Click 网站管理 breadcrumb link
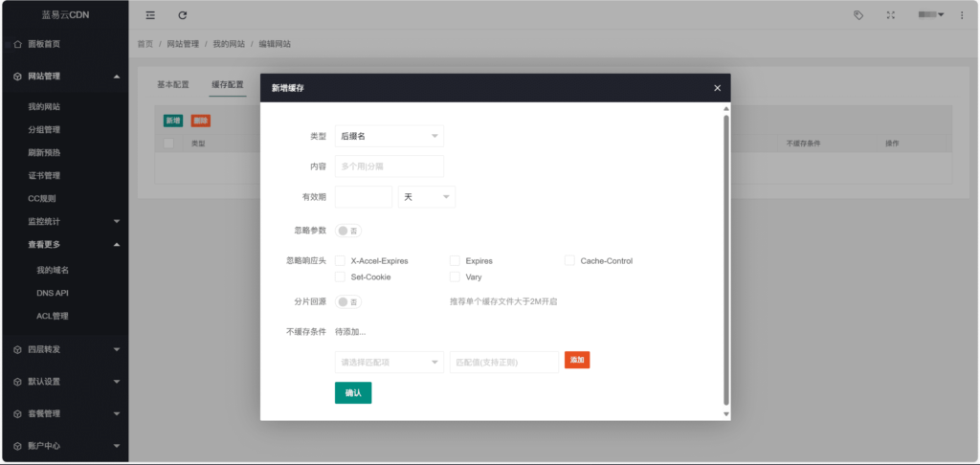The height and width of the screenshot is (465, 980). click(x=183, y=44)
